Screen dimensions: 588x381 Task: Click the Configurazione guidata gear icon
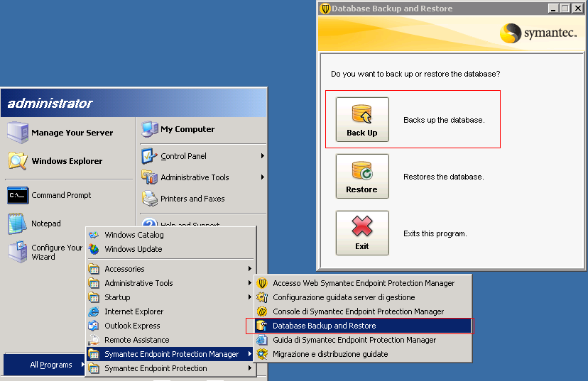point(262,297)
